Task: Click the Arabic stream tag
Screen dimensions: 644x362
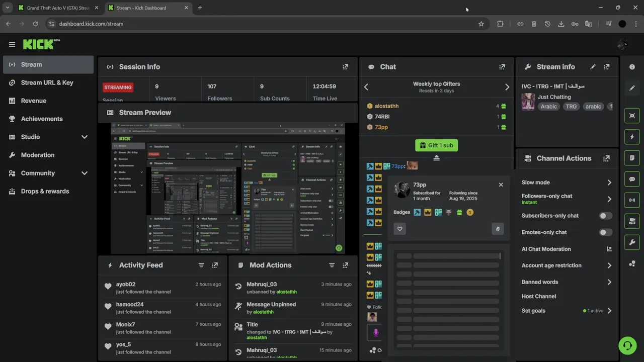Action: [x=549, y=107]
